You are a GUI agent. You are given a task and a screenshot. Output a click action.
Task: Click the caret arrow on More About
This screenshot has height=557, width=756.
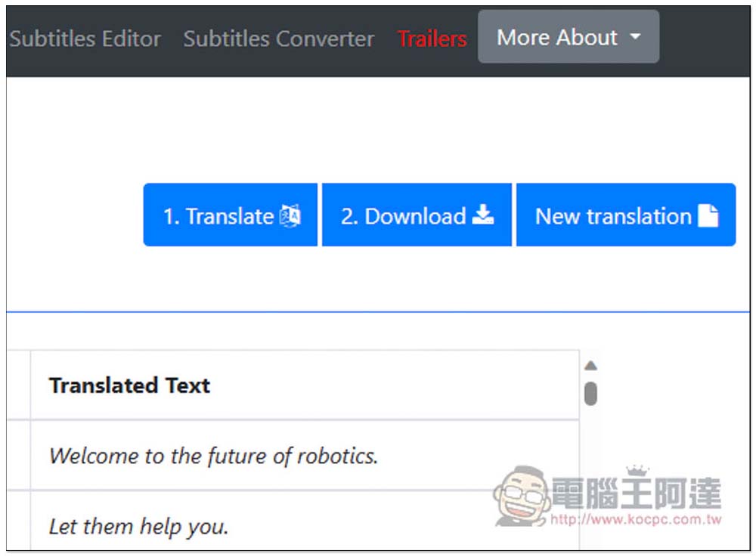635,37
